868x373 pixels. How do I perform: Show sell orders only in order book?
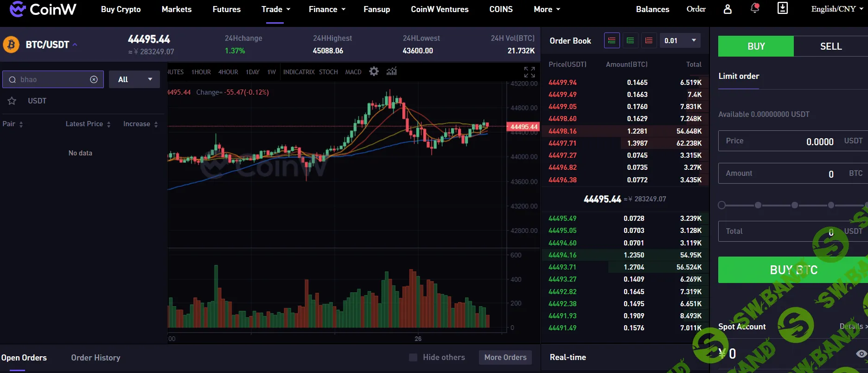(649, 41)
